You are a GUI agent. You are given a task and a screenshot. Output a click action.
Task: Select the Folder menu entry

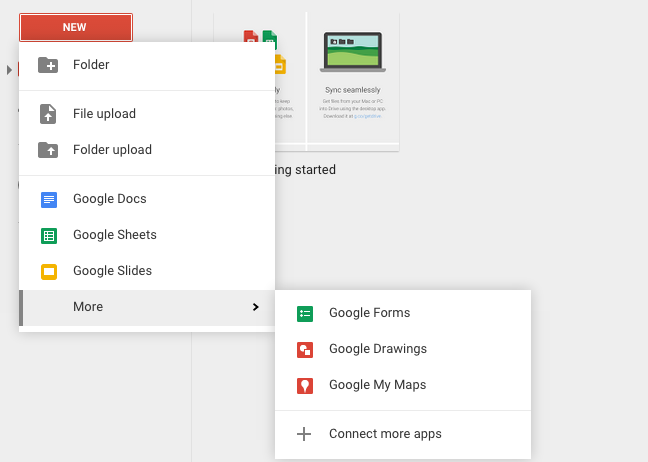coord(147,65)
